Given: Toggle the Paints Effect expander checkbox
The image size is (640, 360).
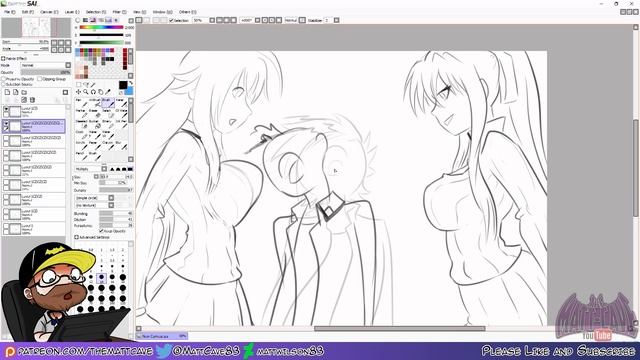Looking at the screenshot, I should click(3, 58).
